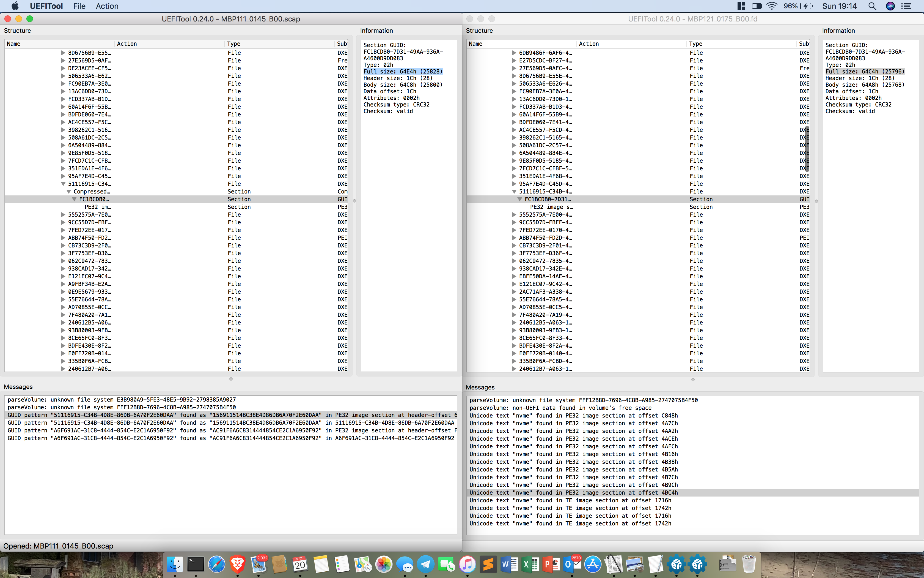Grab left window structure/information splitter handle
Viewport: 924px width, 578px height.
[354, 201]
